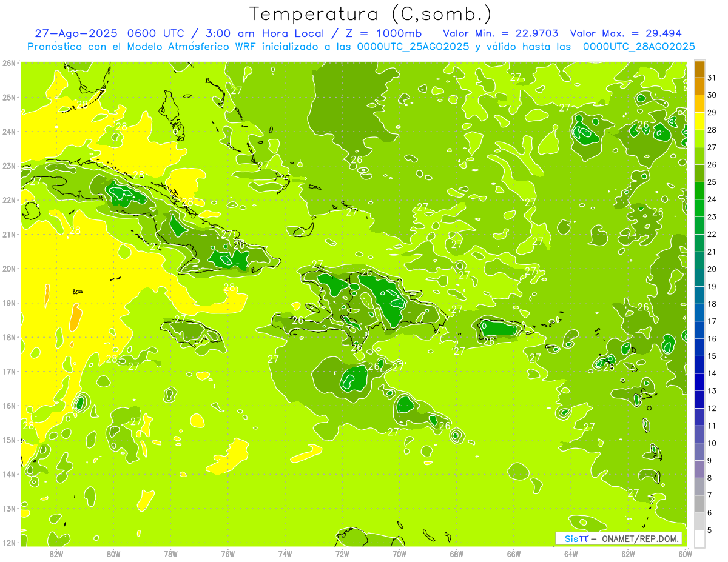Click the 12N latitude axis label
This screenshot has height=562, width=728.
point(9,543)
